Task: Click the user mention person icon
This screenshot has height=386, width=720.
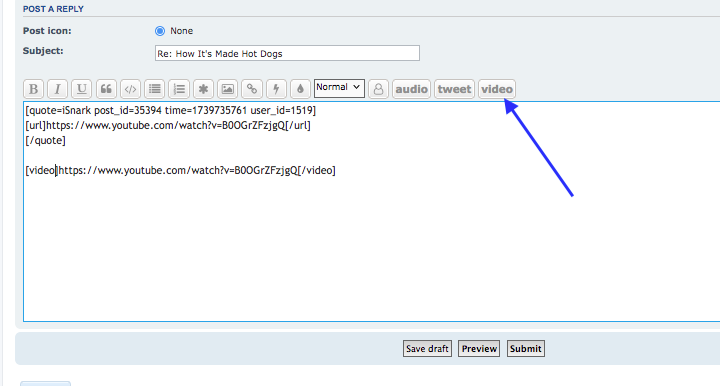Action: click(378, 89)
